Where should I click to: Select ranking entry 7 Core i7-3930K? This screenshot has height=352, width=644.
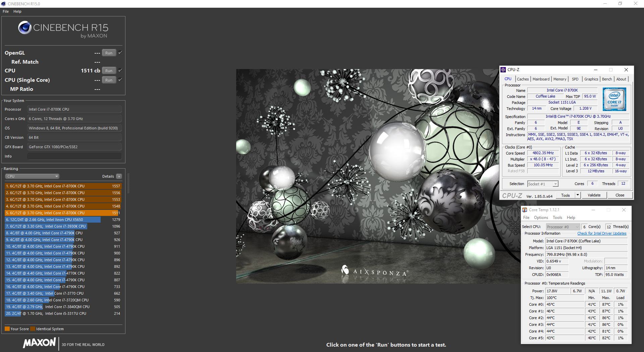click(x=63, y=226)
